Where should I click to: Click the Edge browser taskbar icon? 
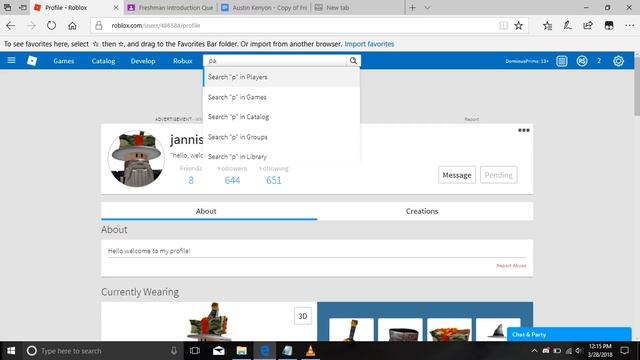pyautogui.click(x=264, y=351)
